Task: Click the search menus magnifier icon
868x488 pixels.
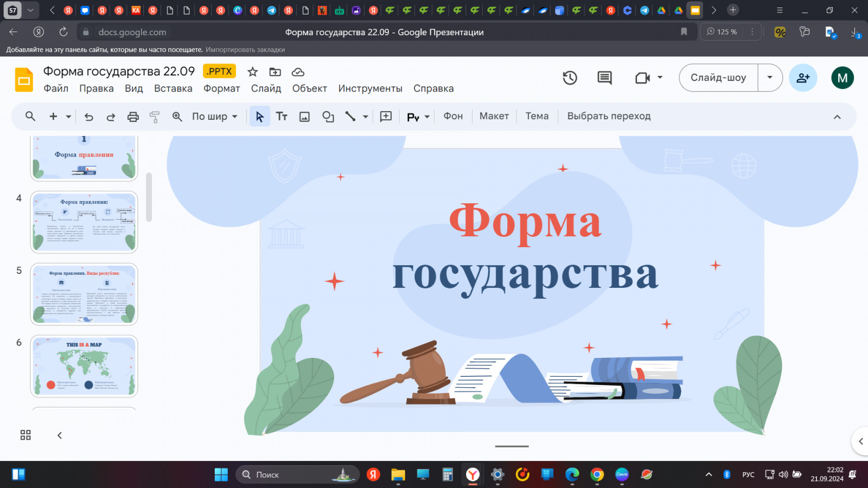Action: [x=30, y=116]
